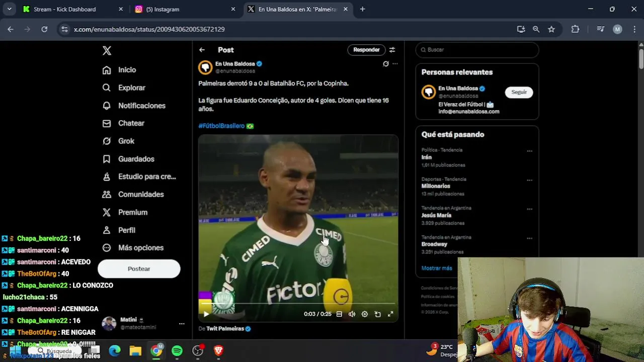Seek on the video progress bar
The height and width of the screenshot is (362, 644).
click(298, 304)
